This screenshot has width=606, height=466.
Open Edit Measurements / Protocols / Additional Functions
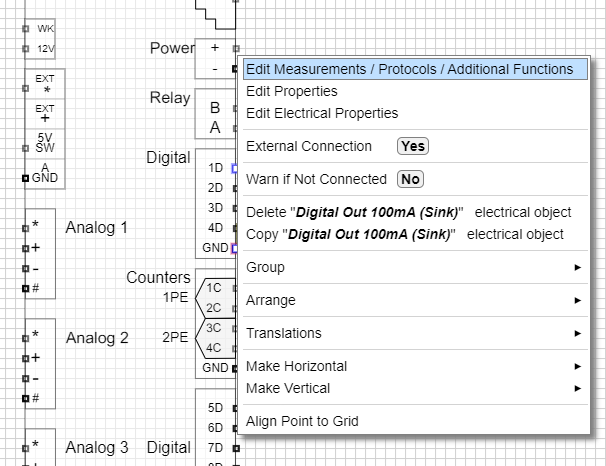click(415, 69)
